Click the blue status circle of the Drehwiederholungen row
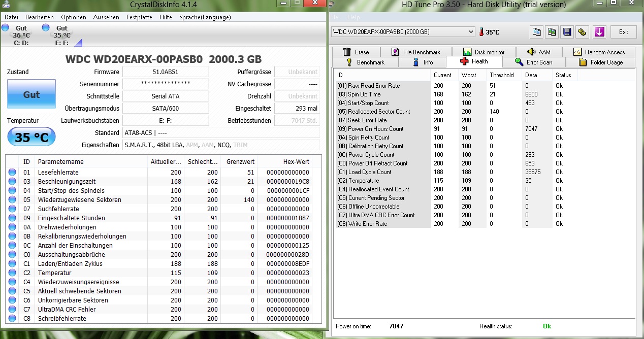This screenshot has width=644, height=339. tap(12, 227)
